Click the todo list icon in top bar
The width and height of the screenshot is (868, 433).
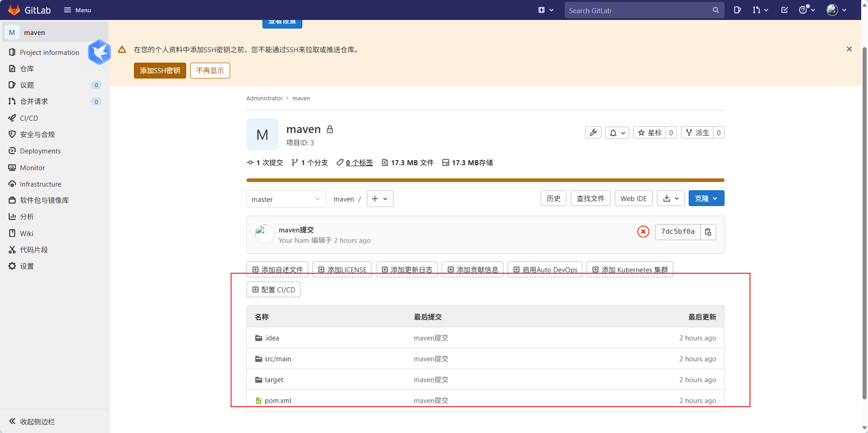(784, 10)
